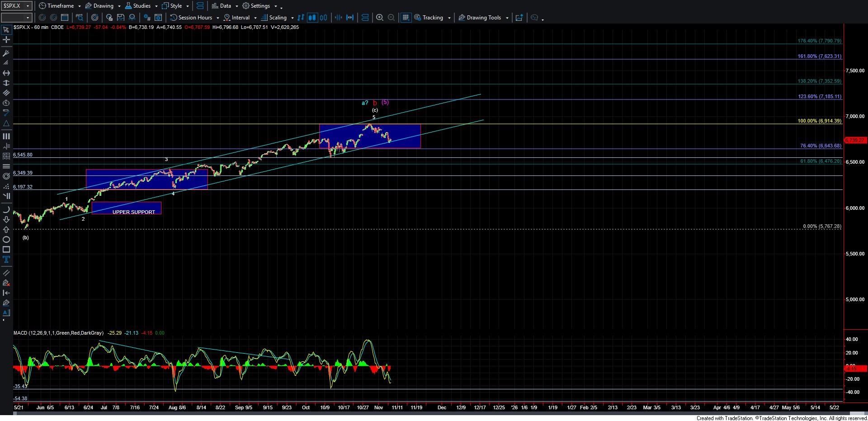The width and height of the screenshot is (868, 421).
Task: Select the pointer tool in left sidebar
Action: 6,30
